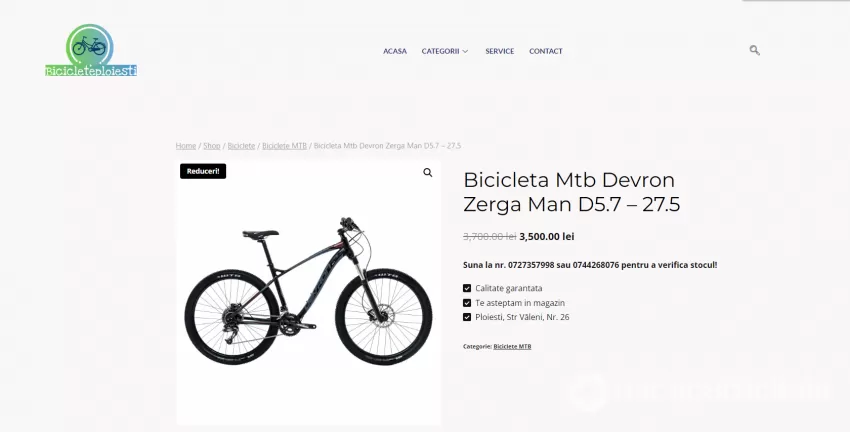This screenshot has height=432, width=850.
Task: Open the CATEGORII menu
Action: click(x=440, y=51)
